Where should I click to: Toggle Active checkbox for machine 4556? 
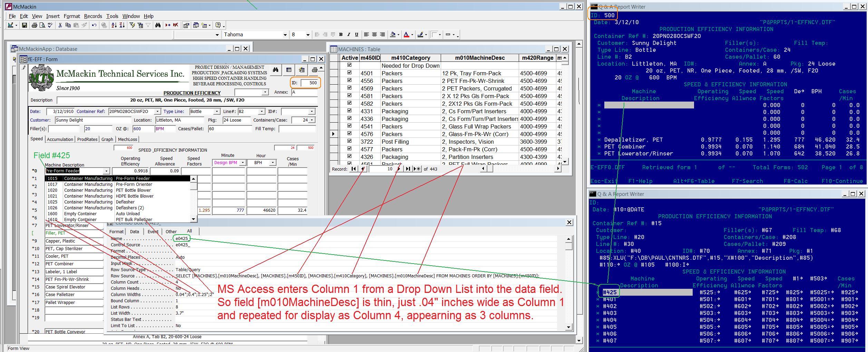pos(350,80)
